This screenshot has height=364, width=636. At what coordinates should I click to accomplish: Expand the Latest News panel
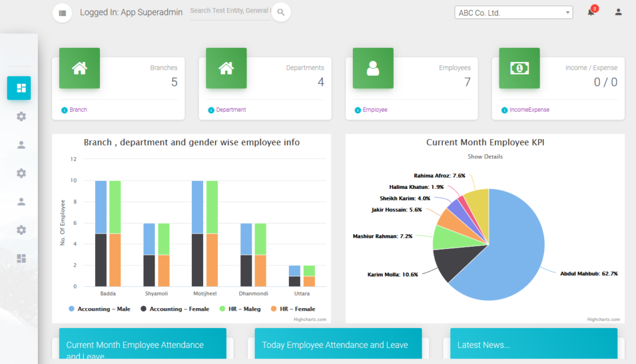click(534, 345)
